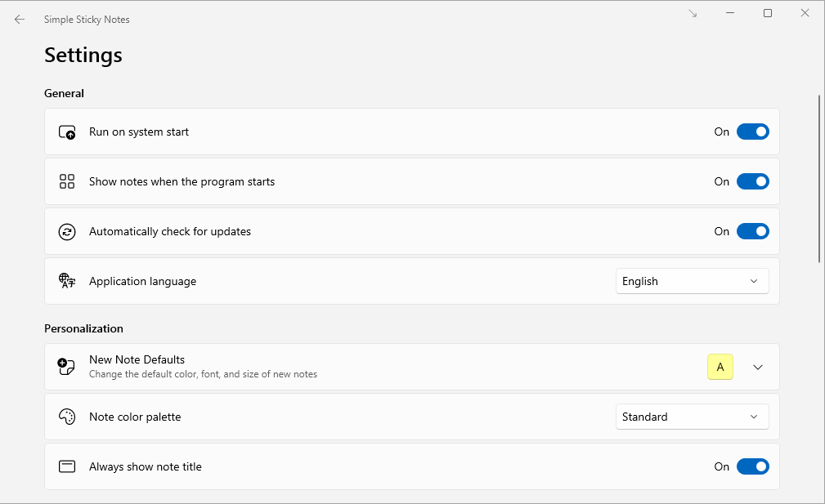The width and height of the screenshot is (825, 504).
Task: Open the Note color palette Standard dropdown
Action: pyautogui.click(x=692, y=417)
